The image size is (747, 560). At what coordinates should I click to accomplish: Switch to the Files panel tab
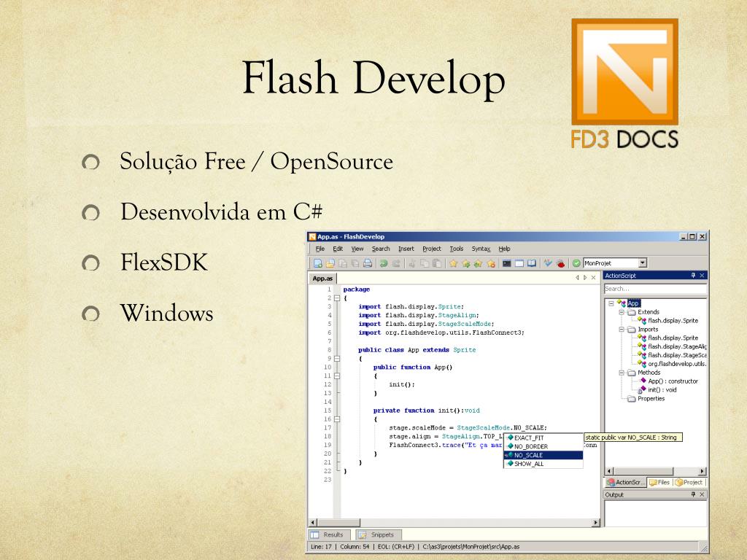[x=659, y=483]
